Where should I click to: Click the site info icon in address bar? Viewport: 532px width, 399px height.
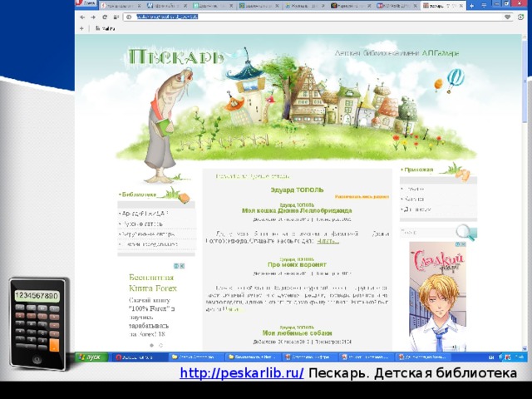[129, 17]
